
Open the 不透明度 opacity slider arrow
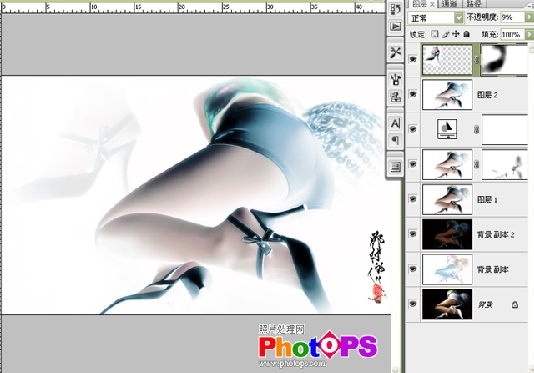pyautogui.click(x=530, y=17)
